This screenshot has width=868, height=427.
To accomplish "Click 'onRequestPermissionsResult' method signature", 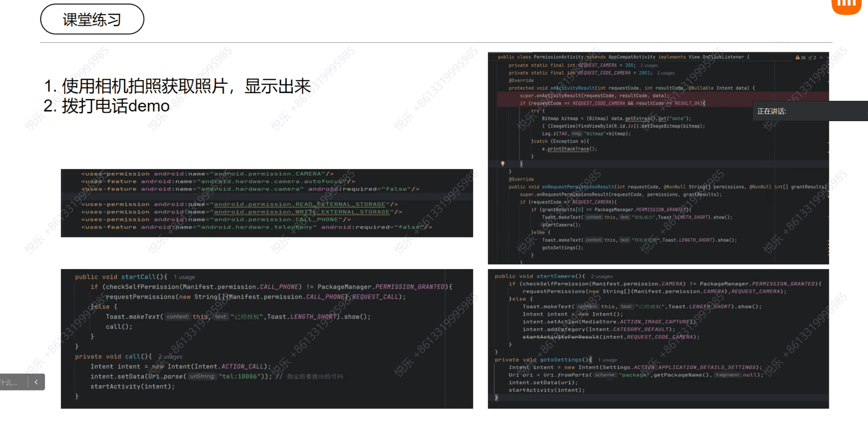I will point(668,187).
